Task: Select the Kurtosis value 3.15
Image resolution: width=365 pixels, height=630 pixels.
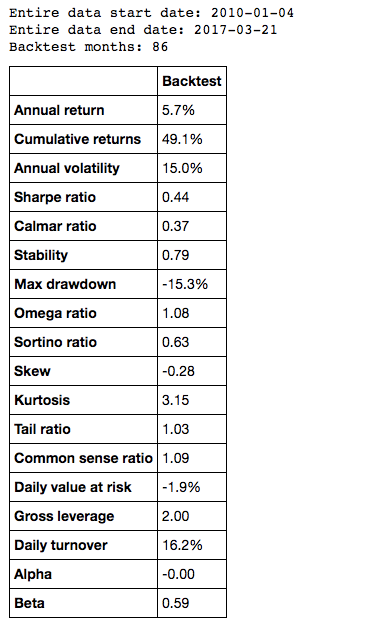Action: click(x=175, y=400)
